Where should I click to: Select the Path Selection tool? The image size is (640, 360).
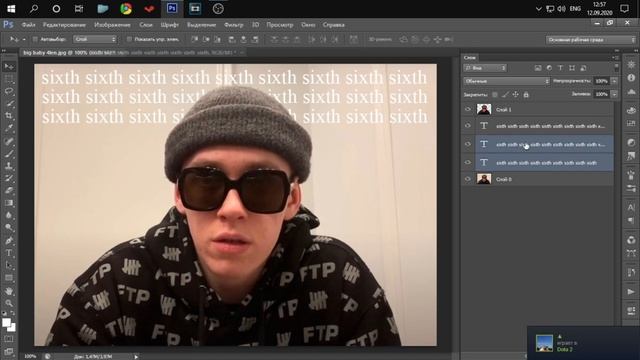coord(9,265)
